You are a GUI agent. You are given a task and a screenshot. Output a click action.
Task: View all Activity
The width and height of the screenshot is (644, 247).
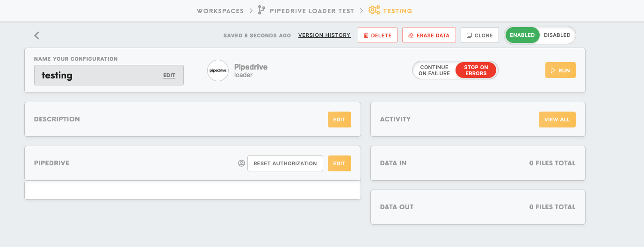click(x=557, y=120)
